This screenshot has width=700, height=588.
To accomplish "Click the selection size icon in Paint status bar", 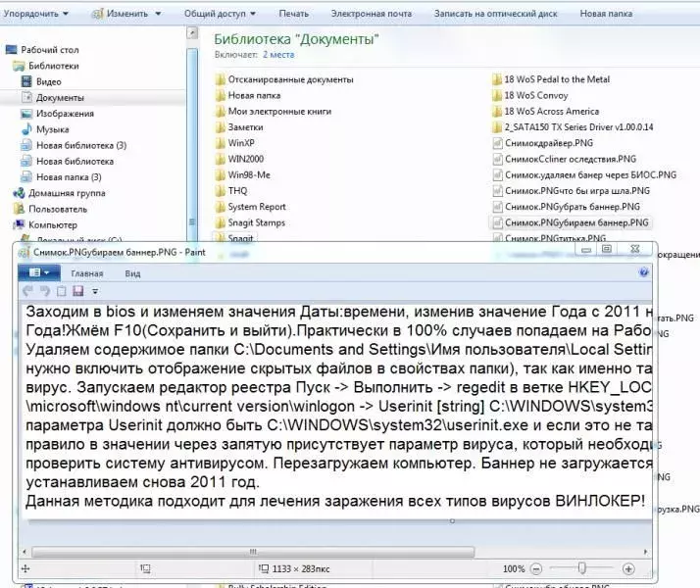I will tap(145, 568).
